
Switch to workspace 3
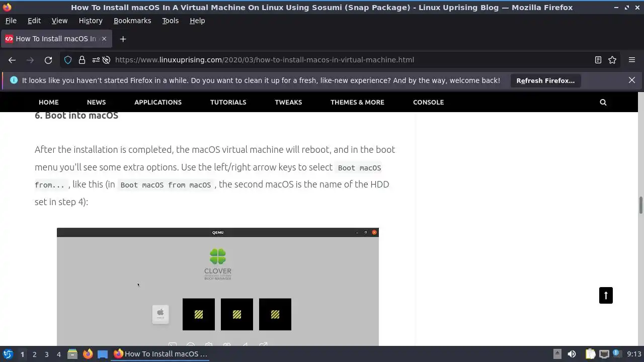coord(46,354)
